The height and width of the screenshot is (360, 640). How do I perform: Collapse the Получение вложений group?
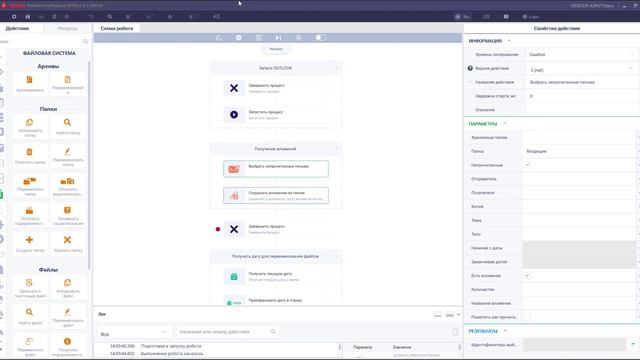point(336,149)
